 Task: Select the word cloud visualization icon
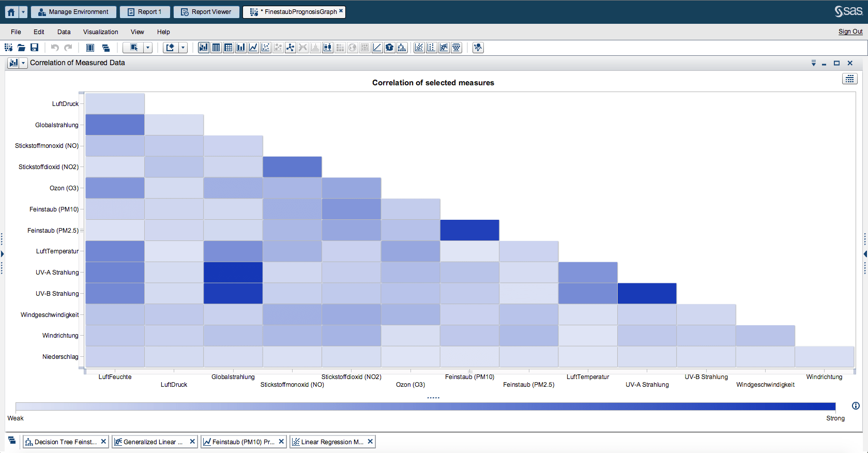(x=390, y=48)
